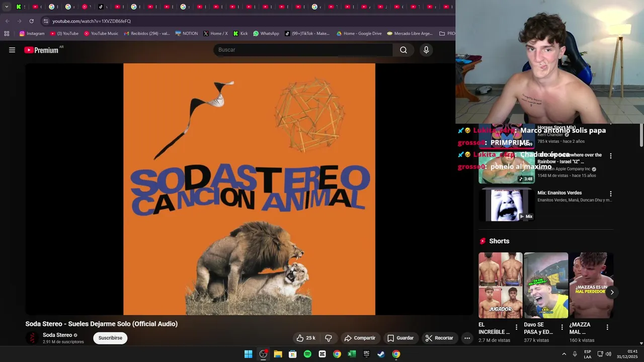Show hidden system tray icons
This screenshot has width=644, height=362.
563,354
